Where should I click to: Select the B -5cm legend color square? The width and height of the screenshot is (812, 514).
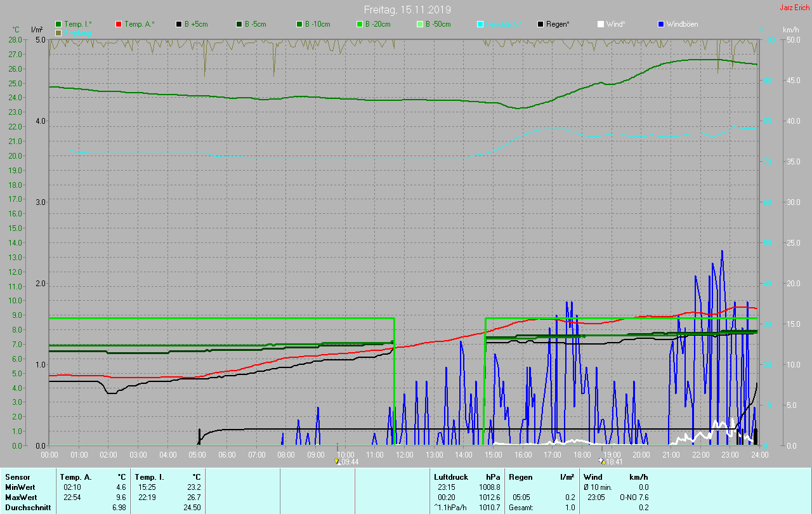[x=239, y=24]
